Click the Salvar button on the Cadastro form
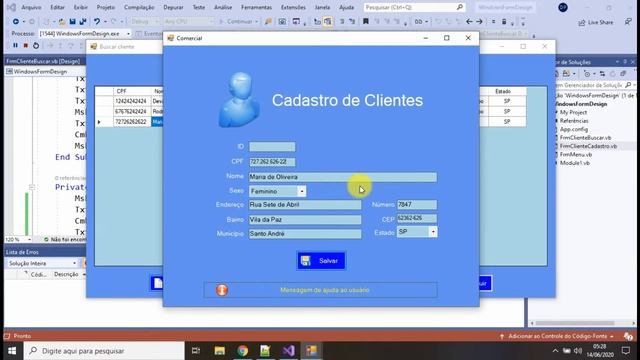The width and height of the screenshot is (640, 360). click(x=321, y=260)
